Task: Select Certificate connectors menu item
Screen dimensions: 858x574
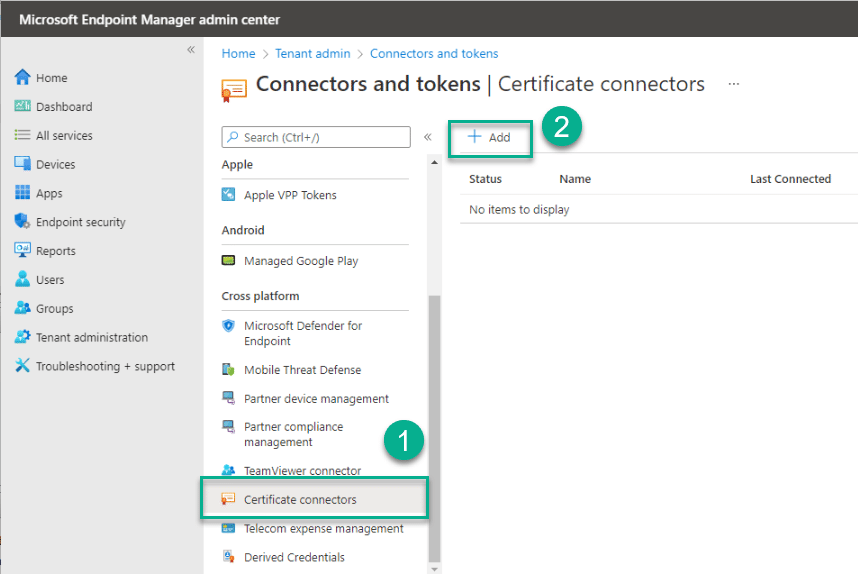Action: pos(315,499)
